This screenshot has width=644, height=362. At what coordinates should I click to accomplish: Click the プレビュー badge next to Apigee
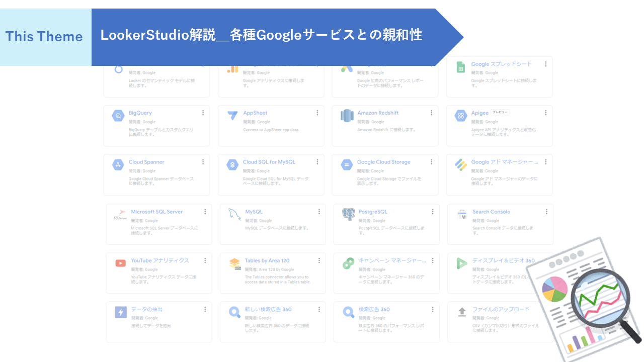tap(500, 113)
